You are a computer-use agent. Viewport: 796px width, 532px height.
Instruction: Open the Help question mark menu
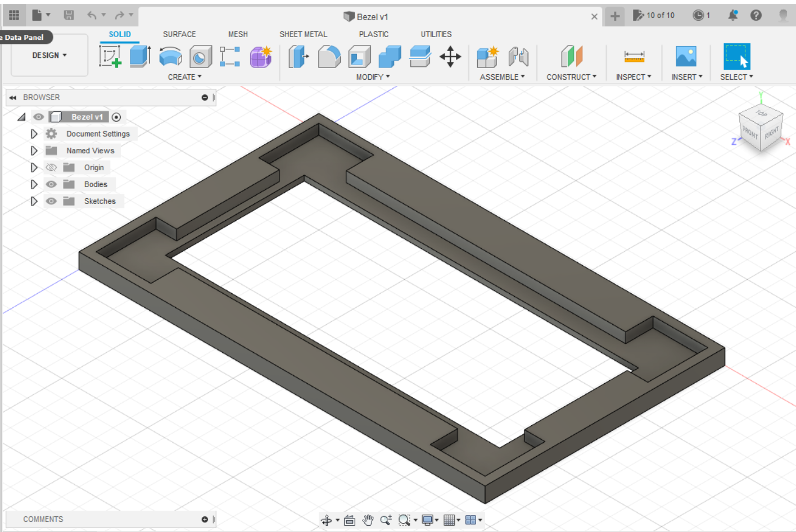[x=756, y=15]
